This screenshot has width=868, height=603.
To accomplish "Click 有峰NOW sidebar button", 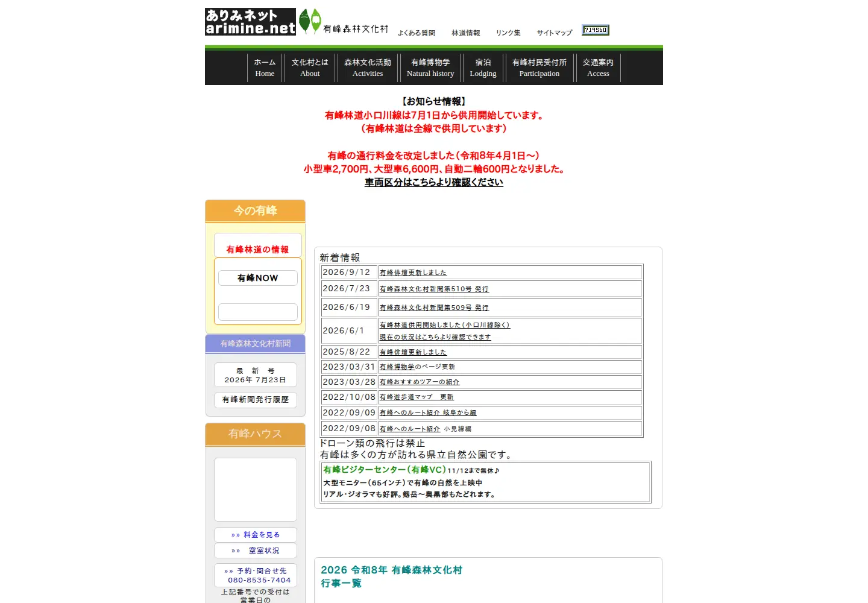I will coord(258,278).
